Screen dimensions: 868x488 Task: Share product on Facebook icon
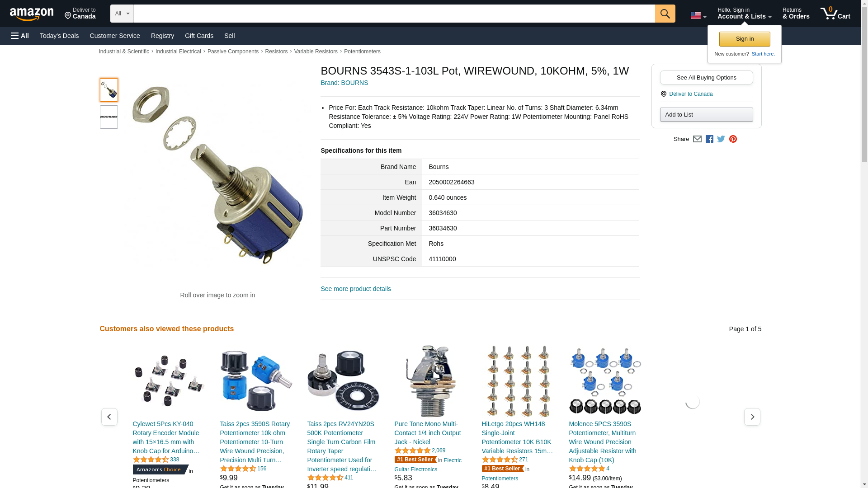[709, 139]
